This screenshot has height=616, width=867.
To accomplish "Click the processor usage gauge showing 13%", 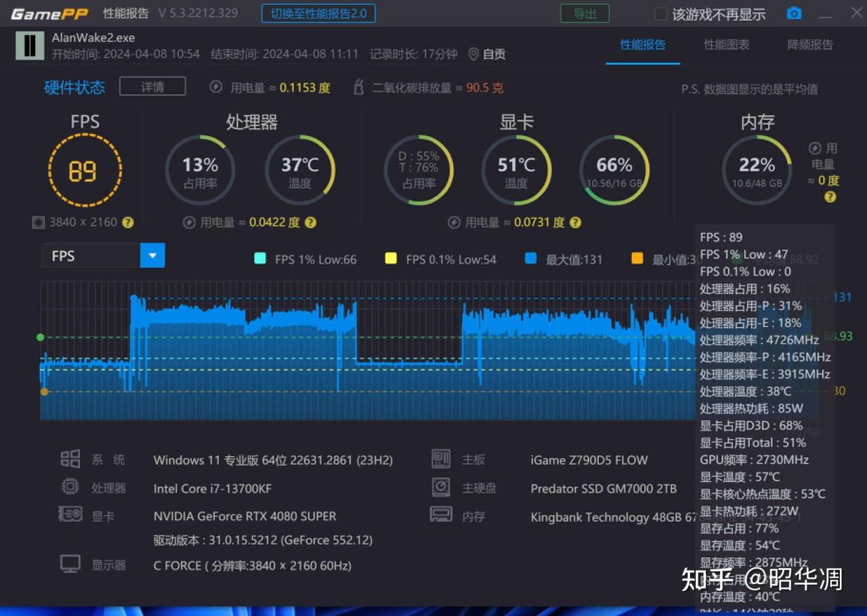I will click(x=200, y=170).
